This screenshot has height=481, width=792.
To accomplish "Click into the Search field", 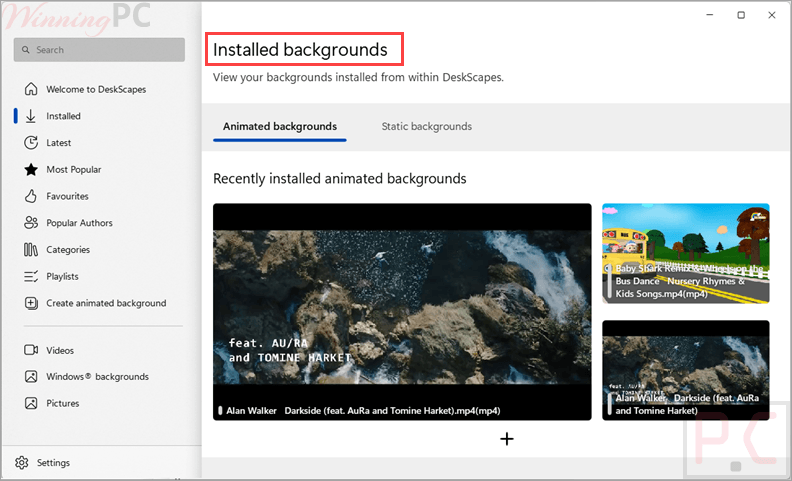I will pos(99,50).
